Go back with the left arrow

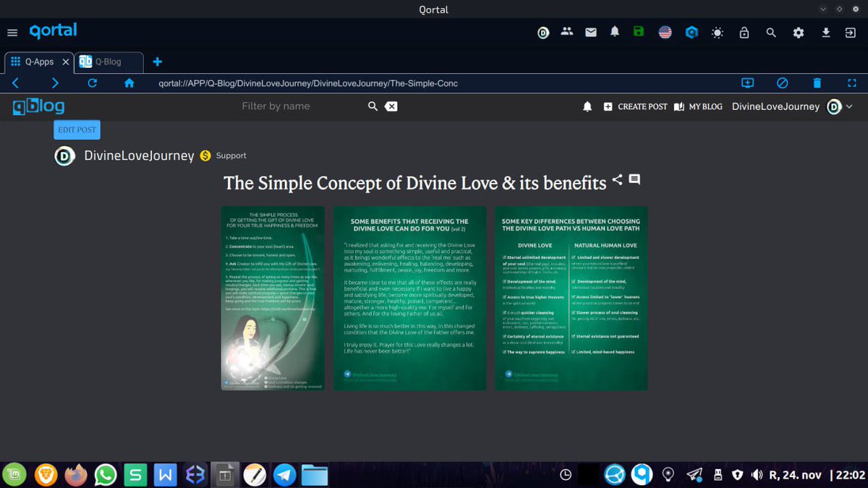[x=15, y=83]
